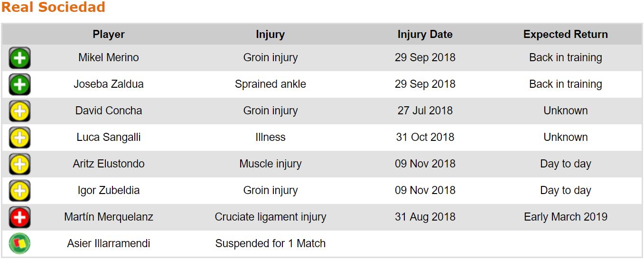Image resolution: width=644 pixels, height=259 pixels.
Task: Click the yellow status icon beside Luca Sangalli
Action: coord(19,138)
